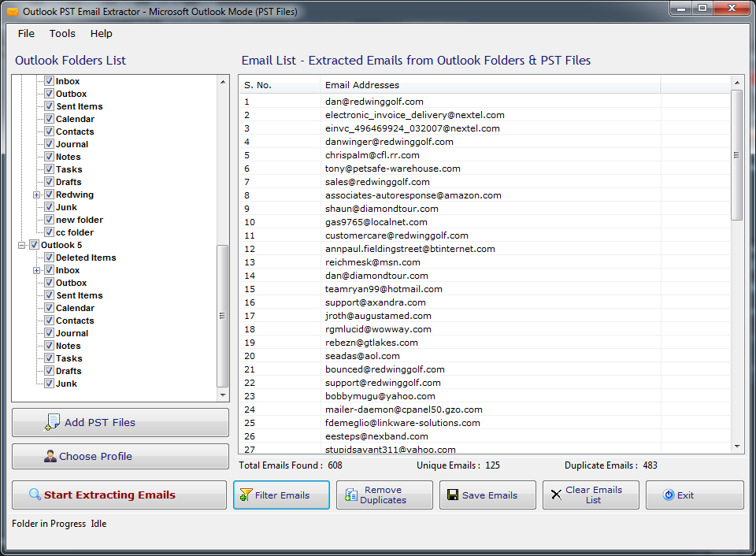Uncheck the first Sent Items checkbox above Calendar
The width and height of the screenshot is (756, 556).
[x=49, y=106]
